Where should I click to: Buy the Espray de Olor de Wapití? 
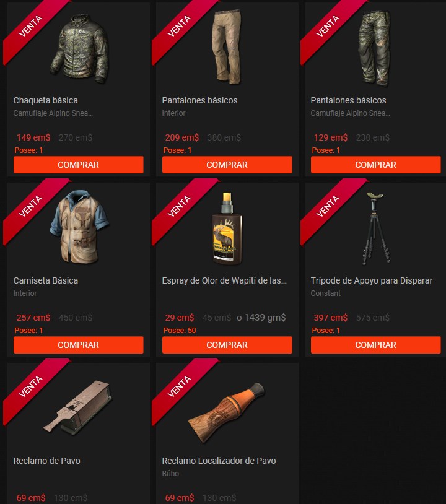coord(227,345)
